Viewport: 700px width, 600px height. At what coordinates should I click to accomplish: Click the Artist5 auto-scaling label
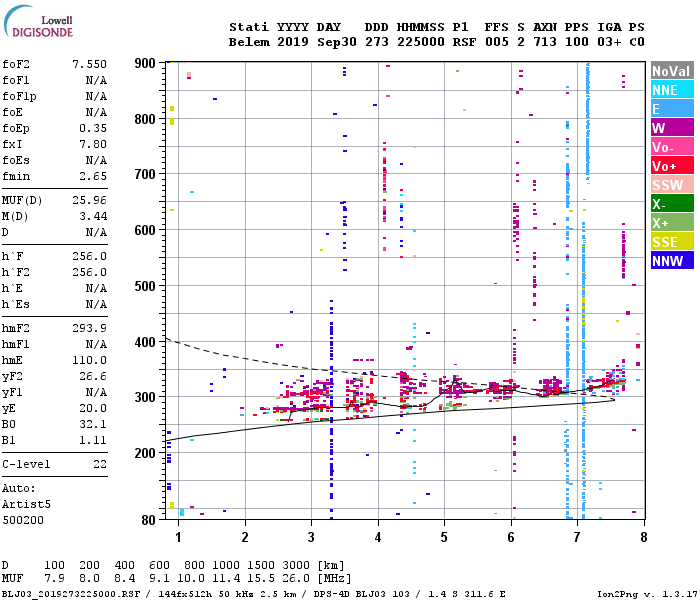click(x=26, y=504)
